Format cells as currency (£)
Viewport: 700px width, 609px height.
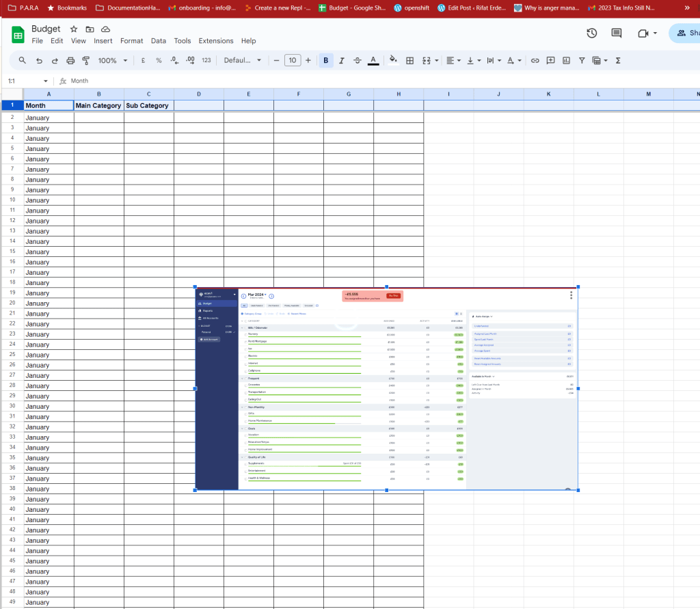tap(143, 60)
